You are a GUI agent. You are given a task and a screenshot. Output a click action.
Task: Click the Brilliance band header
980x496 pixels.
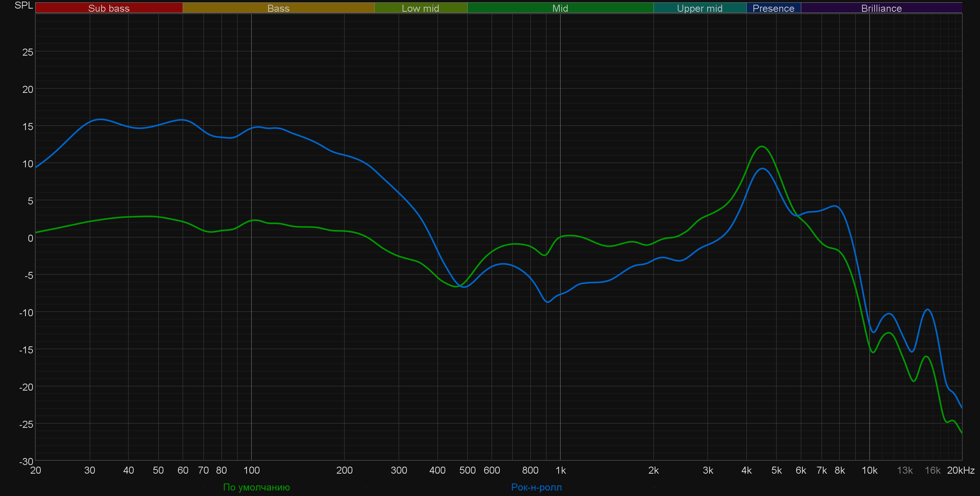coord(881,8)
